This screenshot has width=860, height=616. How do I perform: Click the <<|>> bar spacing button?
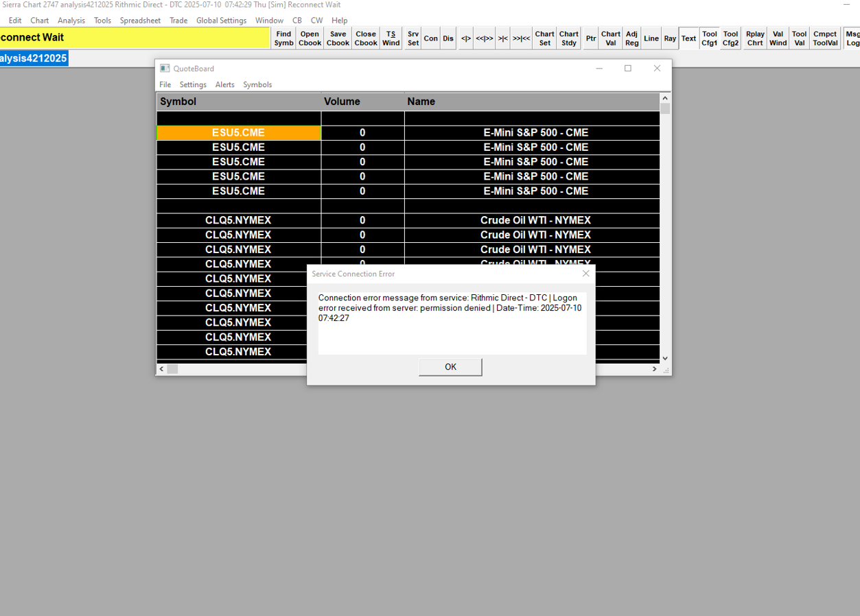click(485, 38)
